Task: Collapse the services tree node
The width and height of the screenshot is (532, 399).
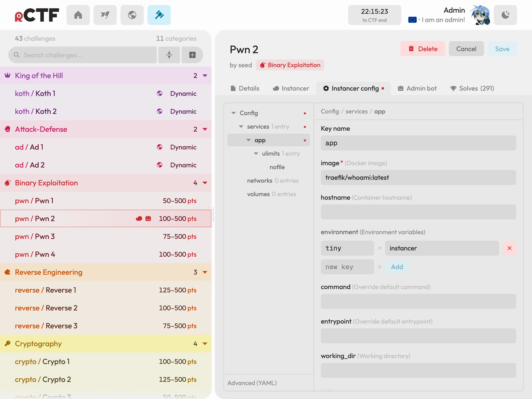Action: click(x=241, y=127)
